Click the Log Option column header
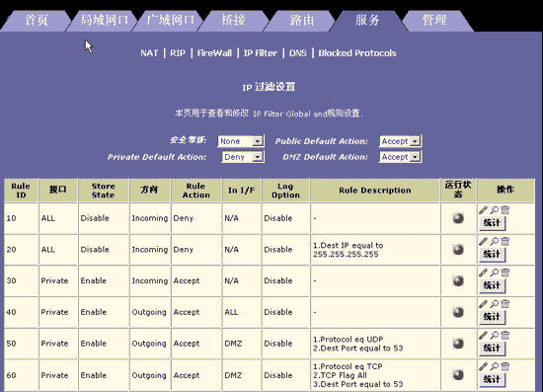The height and width of the screenshot is (392, 543). pos(285,191)
